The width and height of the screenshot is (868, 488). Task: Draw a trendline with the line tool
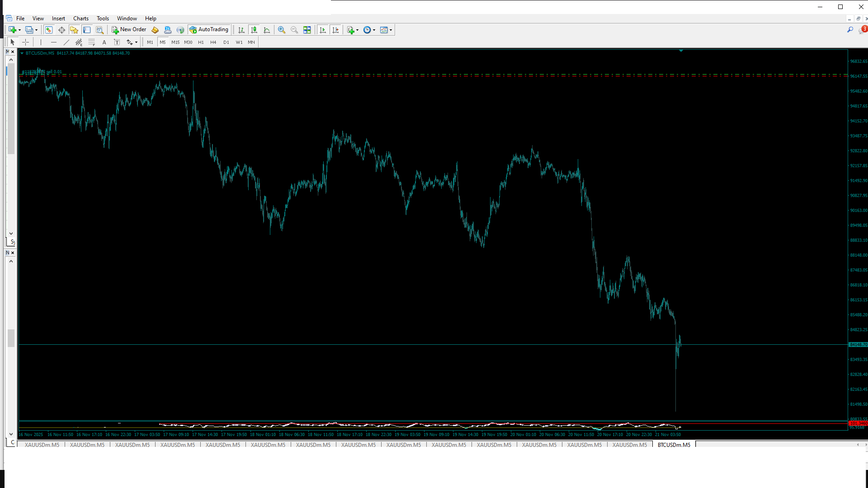point(66,42)
